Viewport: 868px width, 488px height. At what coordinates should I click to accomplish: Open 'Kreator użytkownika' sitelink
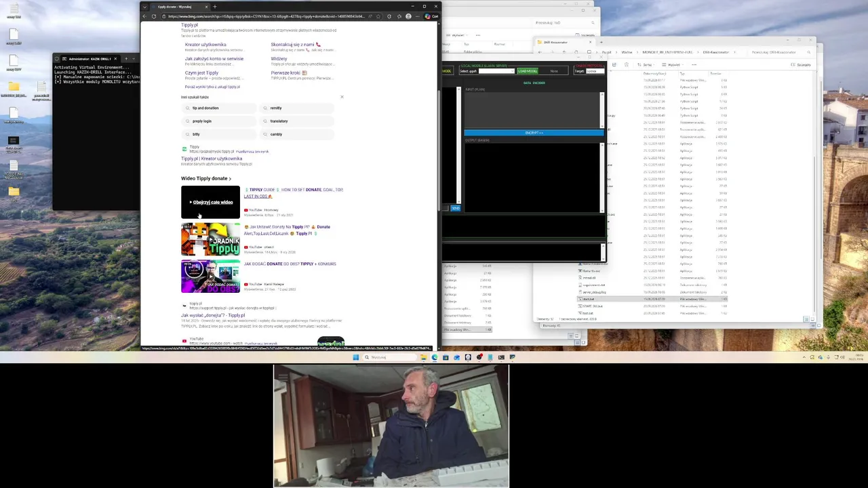click(x=205, y=45)
